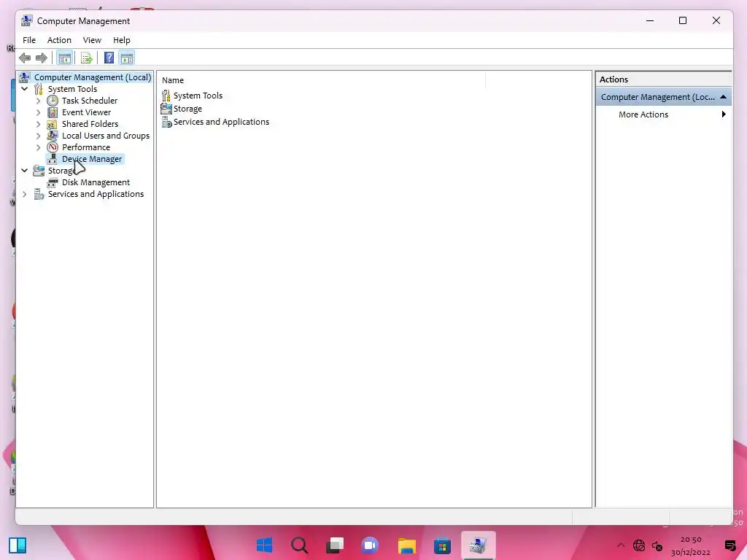Click Services and Applications icon in center pane
Viewport: 747px width, 560px height.
(166, 122)
